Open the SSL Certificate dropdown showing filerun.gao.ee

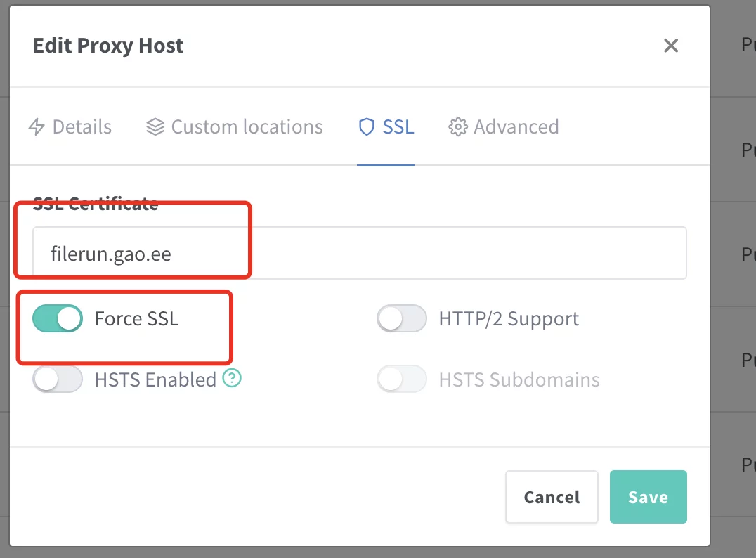pyautogui.click(x=359, y=253)
